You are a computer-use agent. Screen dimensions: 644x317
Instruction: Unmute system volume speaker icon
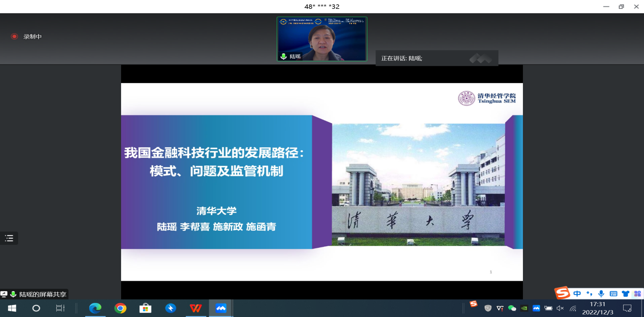[560, 308]
